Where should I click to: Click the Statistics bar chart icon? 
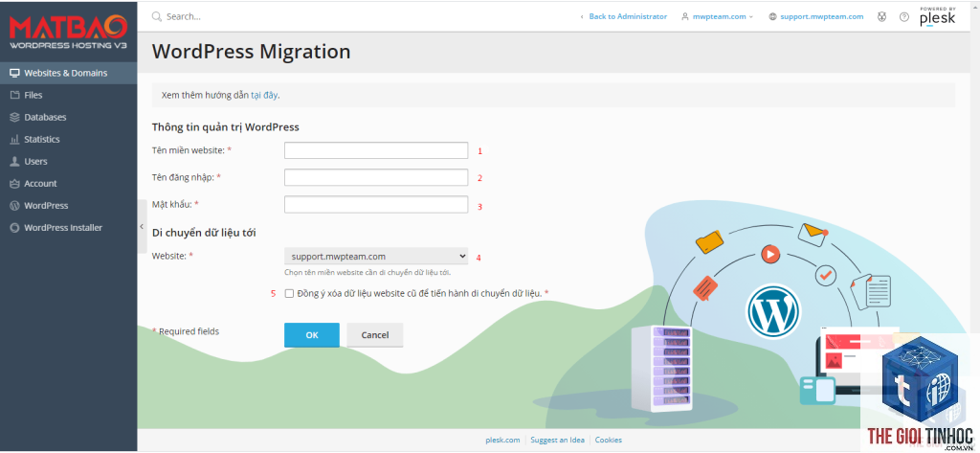(14, 140)
